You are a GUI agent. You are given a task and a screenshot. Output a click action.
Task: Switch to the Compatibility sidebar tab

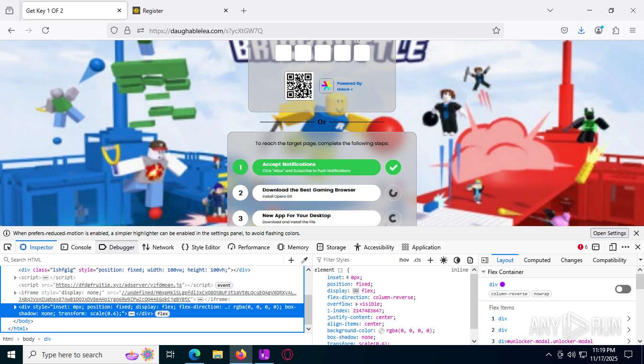(x=609, y=260)
